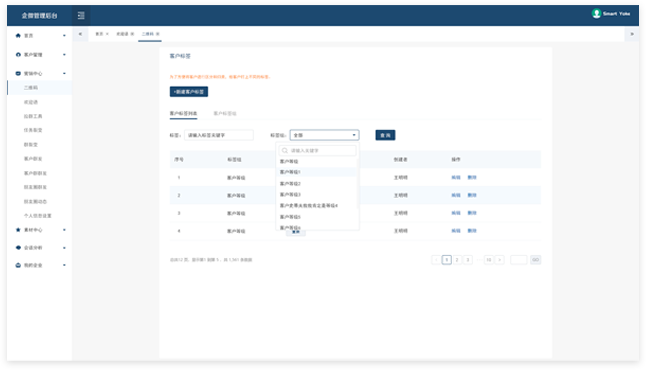
Task: Click the home icon in sidebar
Action: (18, 35)
